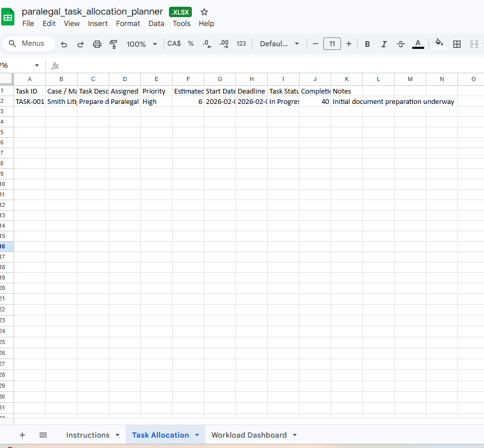Open the Format menu

128,23
